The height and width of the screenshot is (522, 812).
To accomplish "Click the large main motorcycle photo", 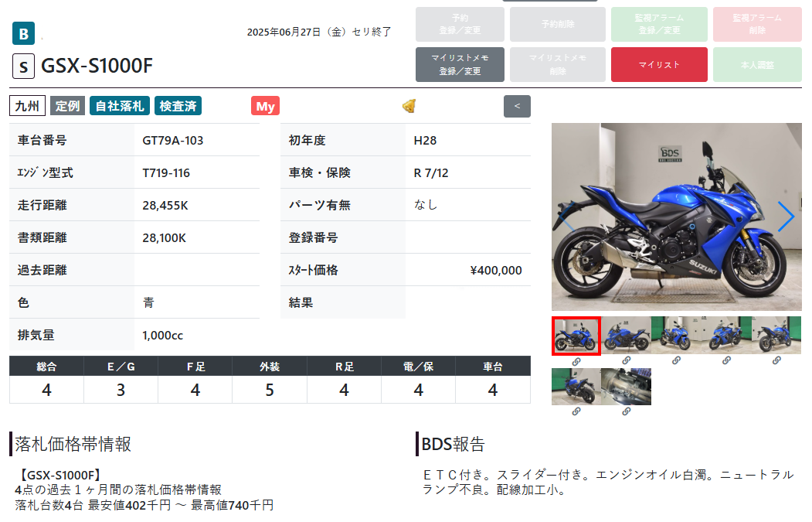I will click(x=676, y=217).
